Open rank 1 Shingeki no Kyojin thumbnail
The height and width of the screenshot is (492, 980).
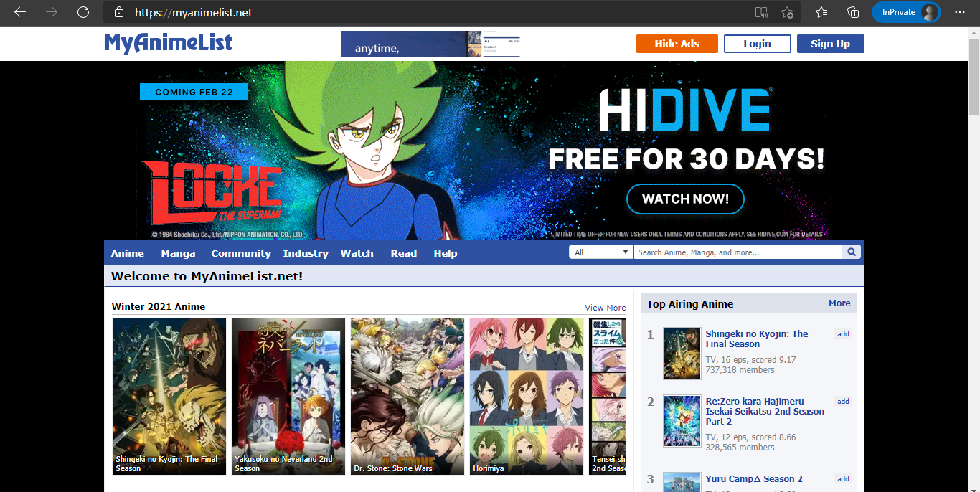pyautogui.click(x=682, y=354)
